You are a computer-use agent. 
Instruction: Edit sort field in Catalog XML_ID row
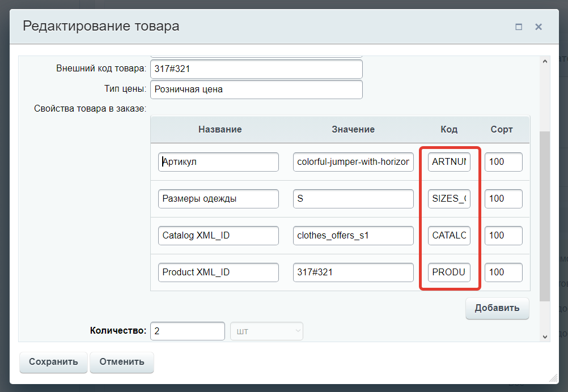pyautogui.click(x=503, y=236)
